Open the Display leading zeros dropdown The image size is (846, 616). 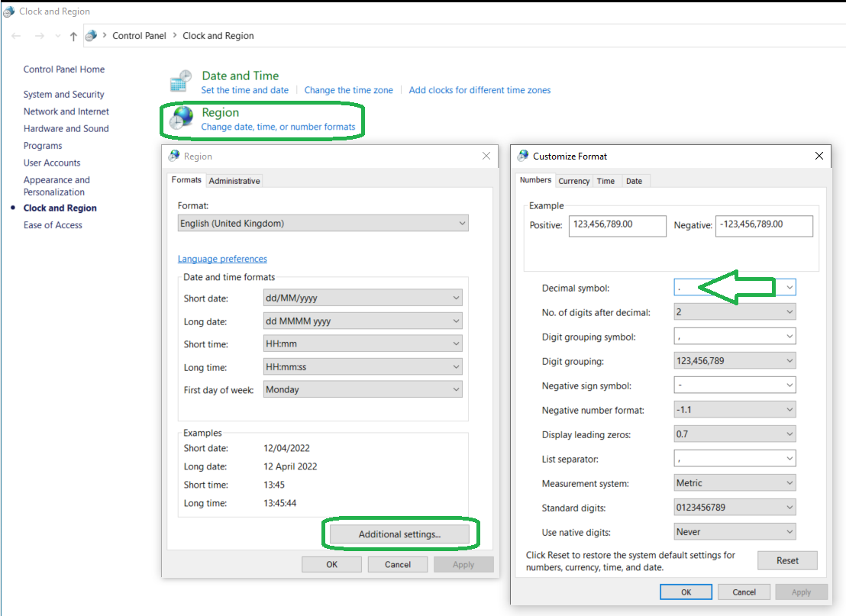point(735,434)
